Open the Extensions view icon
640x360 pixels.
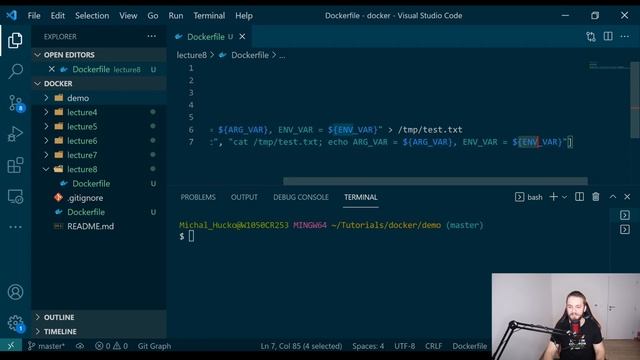15,165
